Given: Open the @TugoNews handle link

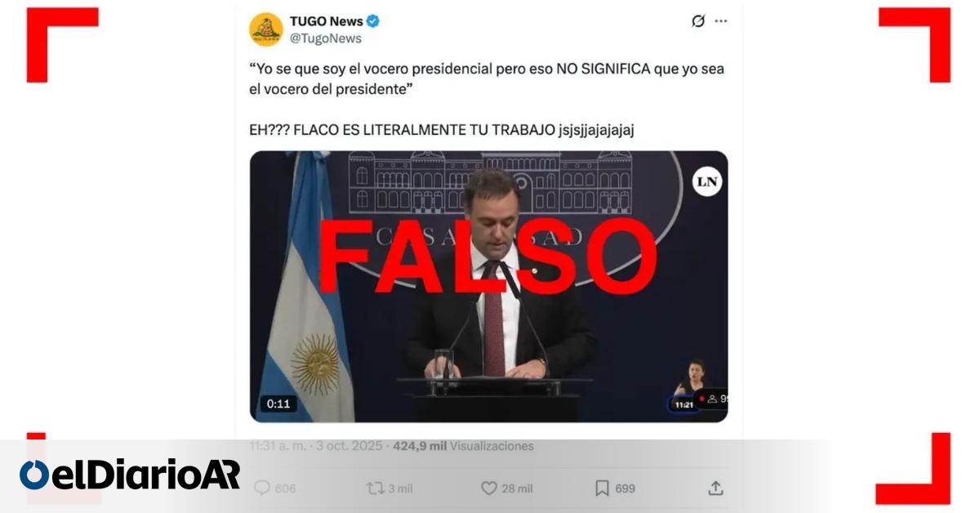Looking at the screenshot, I should 325,38.
